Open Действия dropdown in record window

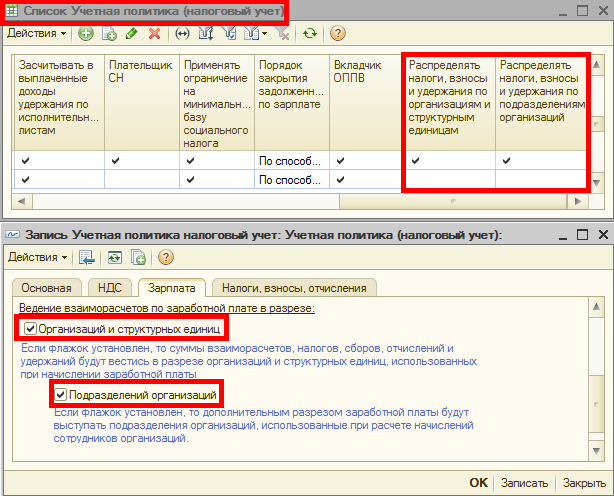[37, 257]
